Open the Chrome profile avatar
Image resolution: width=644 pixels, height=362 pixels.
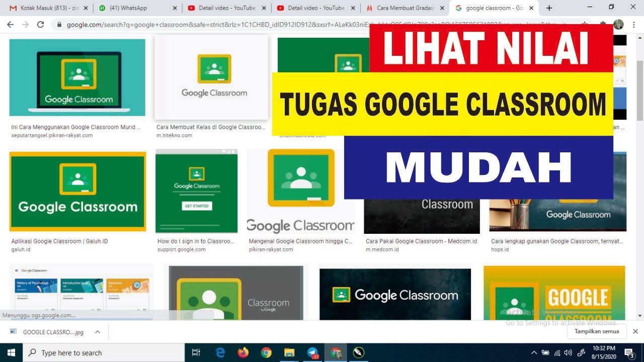click(618, 24)
